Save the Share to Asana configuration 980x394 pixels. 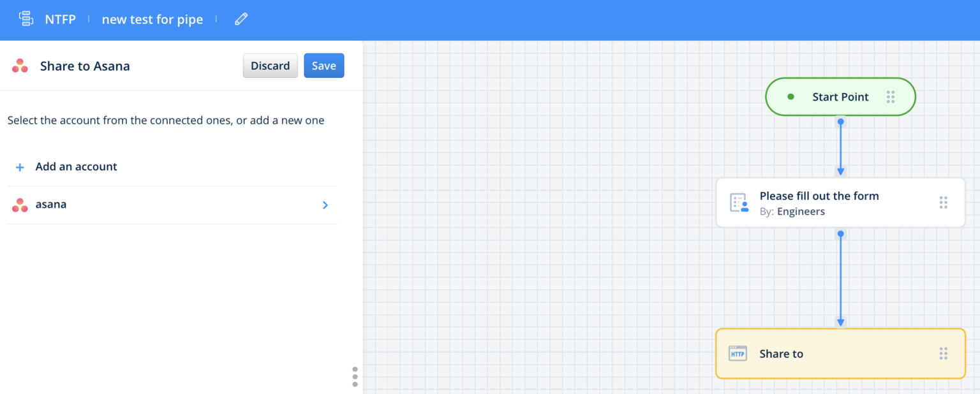point(323,66)
